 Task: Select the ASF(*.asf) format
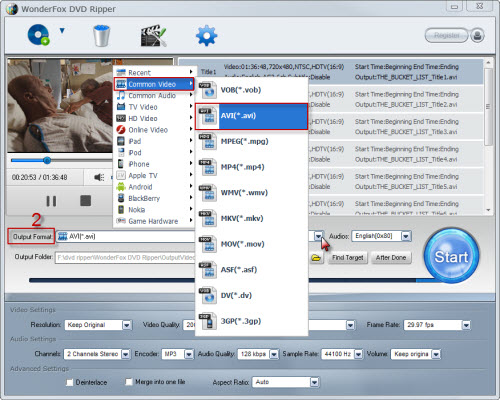click(251, 270)
